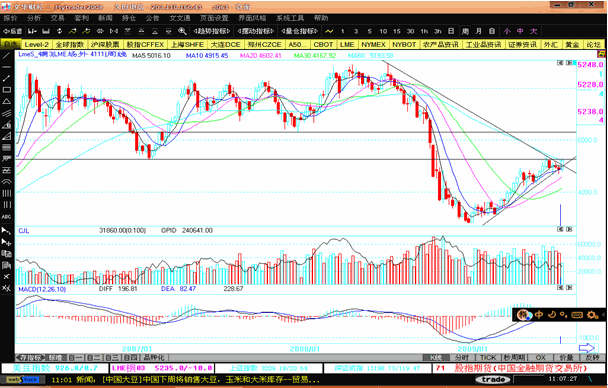Click the blue forward arrow under chart
The width and height of the screenshot is (608, 388).
pyautogui.click(x=586, y=348)
